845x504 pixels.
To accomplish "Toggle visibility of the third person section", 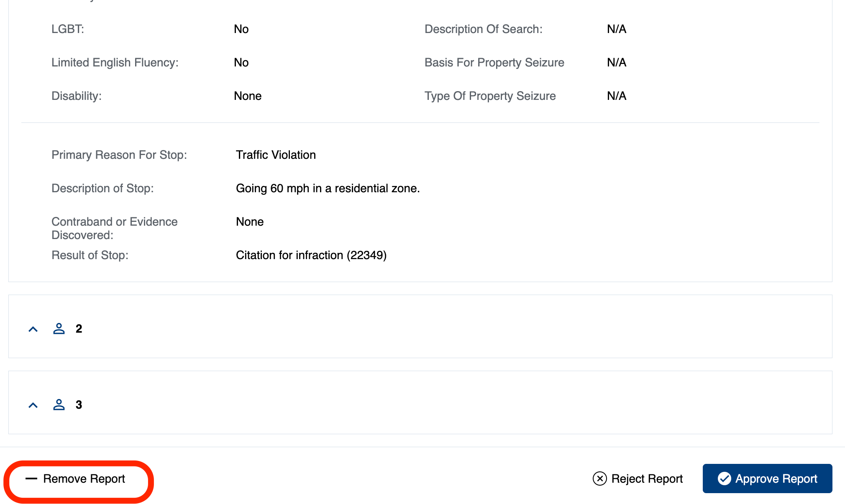I will [x=33, y=405].
